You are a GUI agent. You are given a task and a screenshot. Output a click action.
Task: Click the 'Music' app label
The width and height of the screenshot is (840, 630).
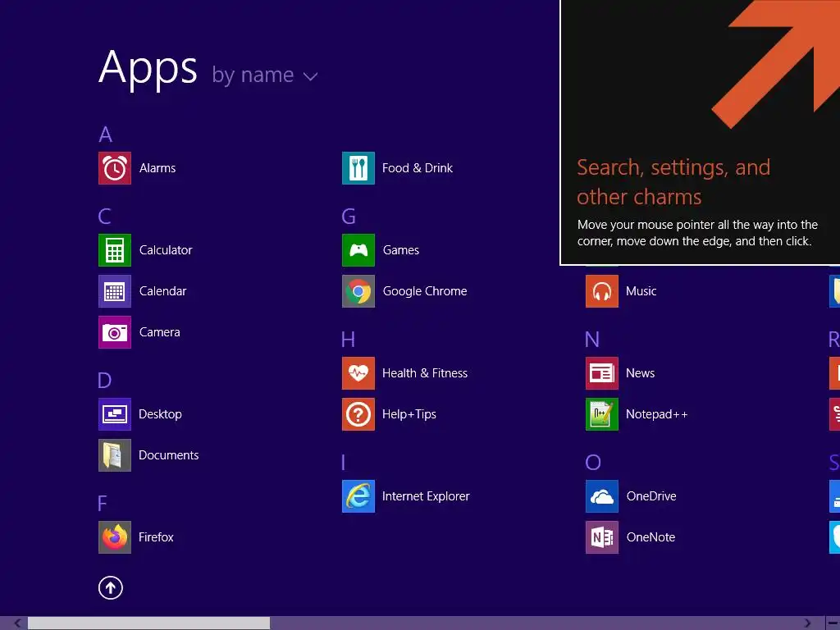641,291
